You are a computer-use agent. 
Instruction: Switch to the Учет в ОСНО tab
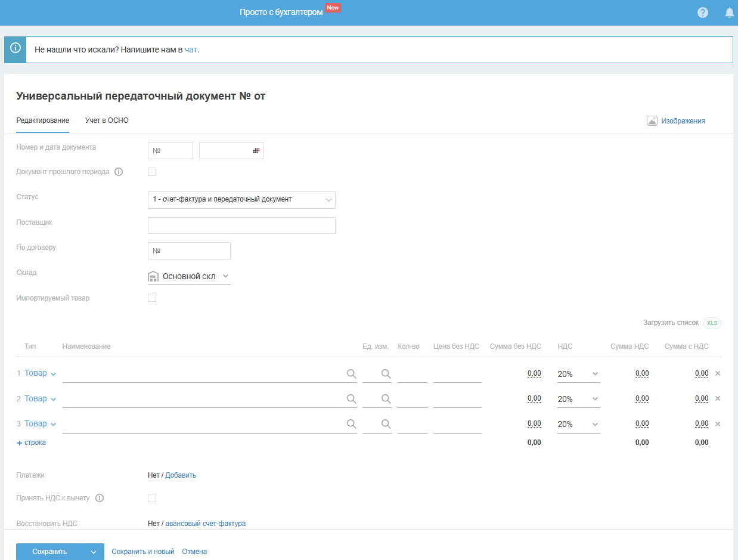107,120
